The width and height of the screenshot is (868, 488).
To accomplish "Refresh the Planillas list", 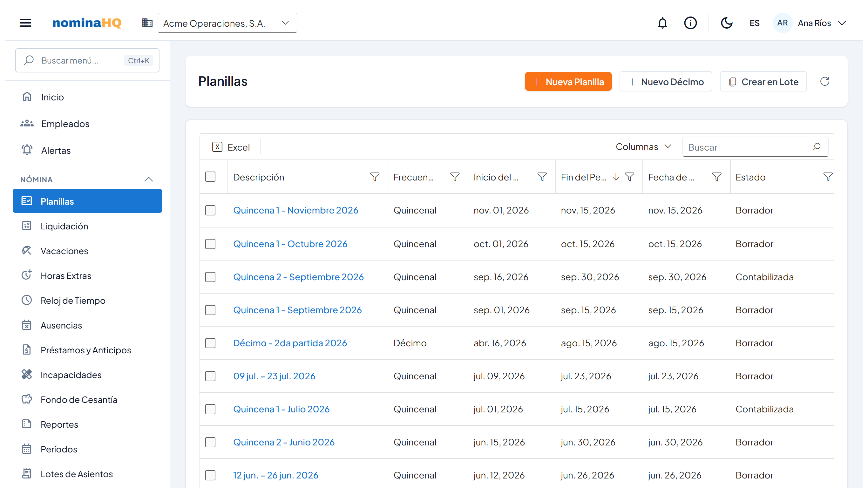I will click(x=824, y=82).
